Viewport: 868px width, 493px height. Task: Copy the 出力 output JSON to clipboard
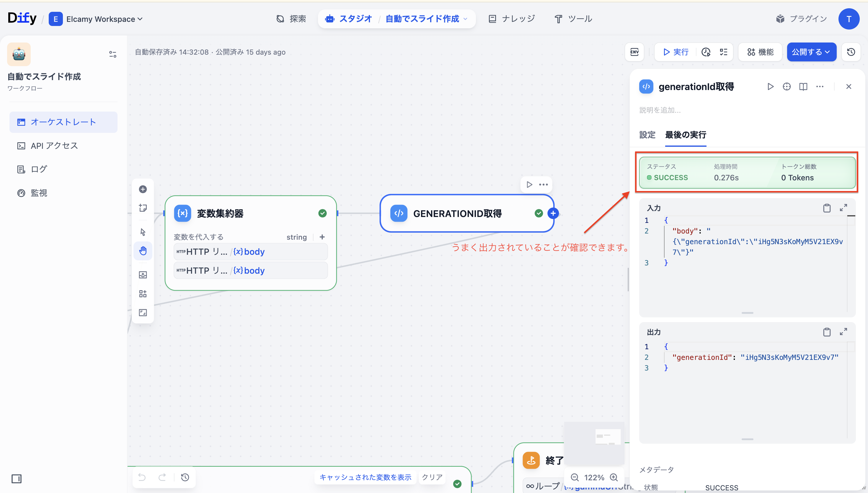(826, 332)
